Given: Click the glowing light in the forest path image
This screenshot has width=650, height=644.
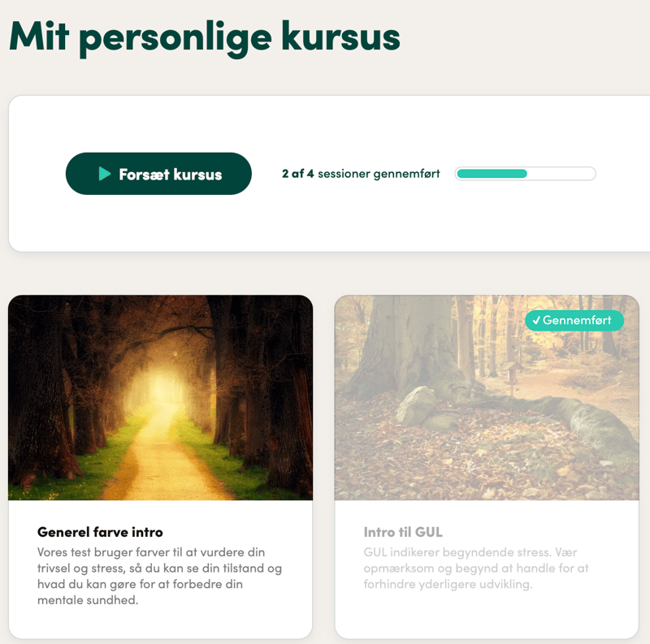Looking at the screenshot, I should [x=158, y=387].
